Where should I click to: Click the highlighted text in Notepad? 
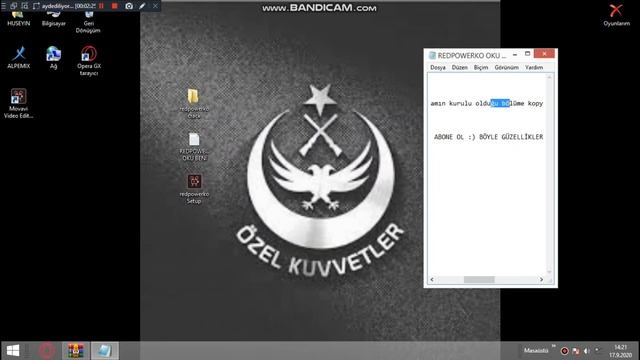(500, 103)
